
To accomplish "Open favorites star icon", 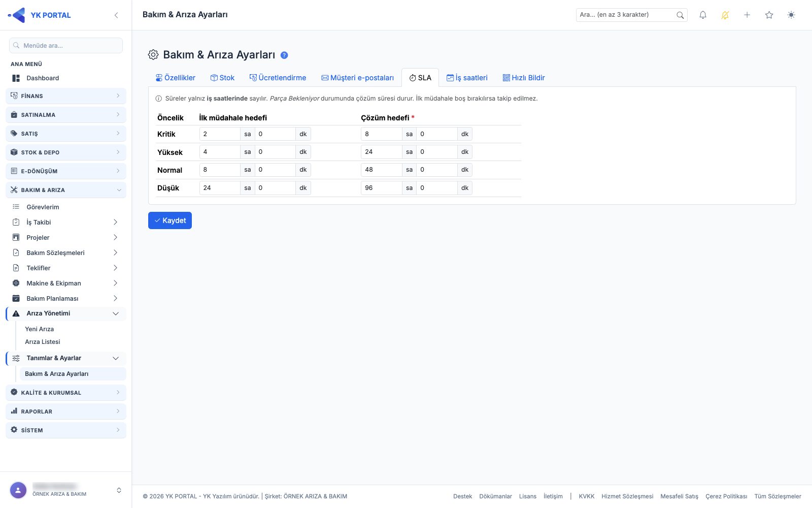I will [x=769, y=15].
